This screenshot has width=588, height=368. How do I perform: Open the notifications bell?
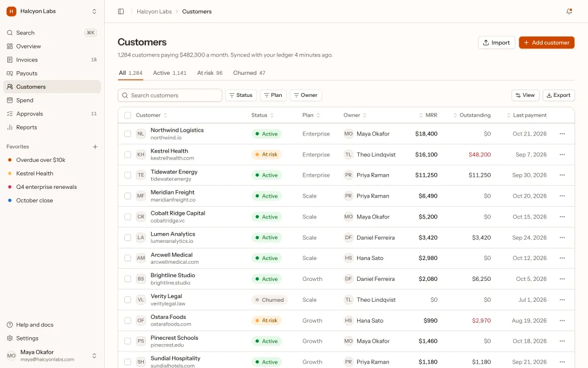(569, 11)
